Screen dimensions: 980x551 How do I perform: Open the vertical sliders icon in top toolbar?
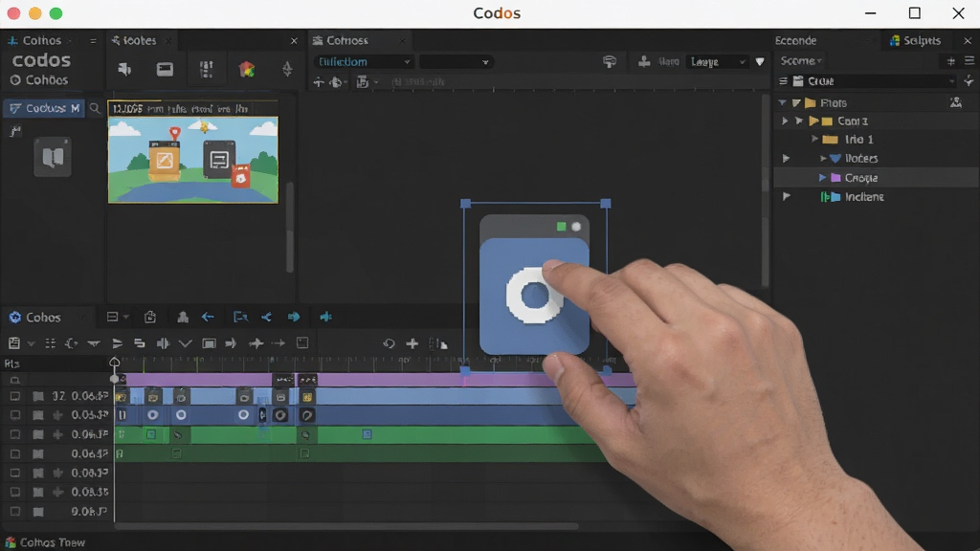207,69
